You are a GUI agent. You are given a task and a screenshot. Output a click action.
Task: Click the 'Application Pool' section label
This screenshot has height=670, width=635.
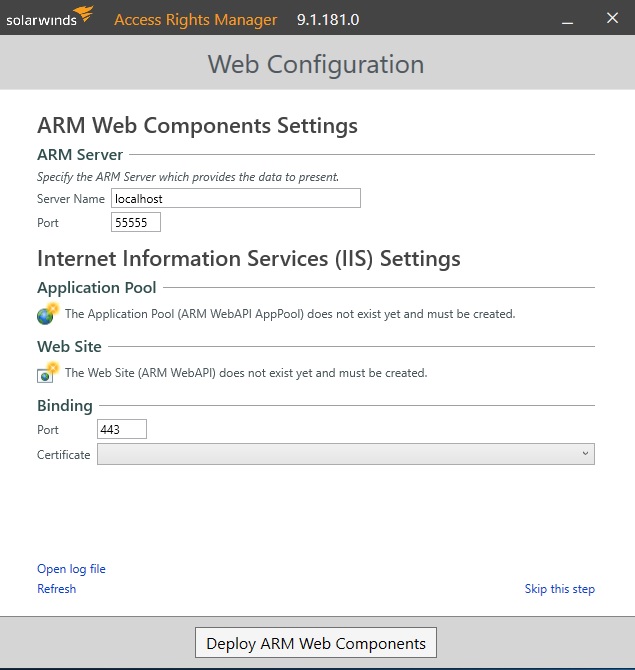pos(97,288)
